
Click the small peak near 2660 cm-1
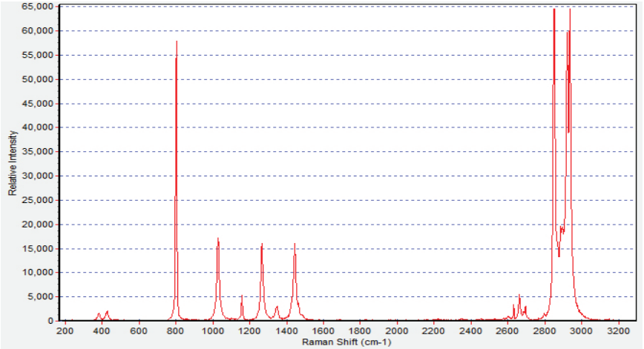coord(519,295)
